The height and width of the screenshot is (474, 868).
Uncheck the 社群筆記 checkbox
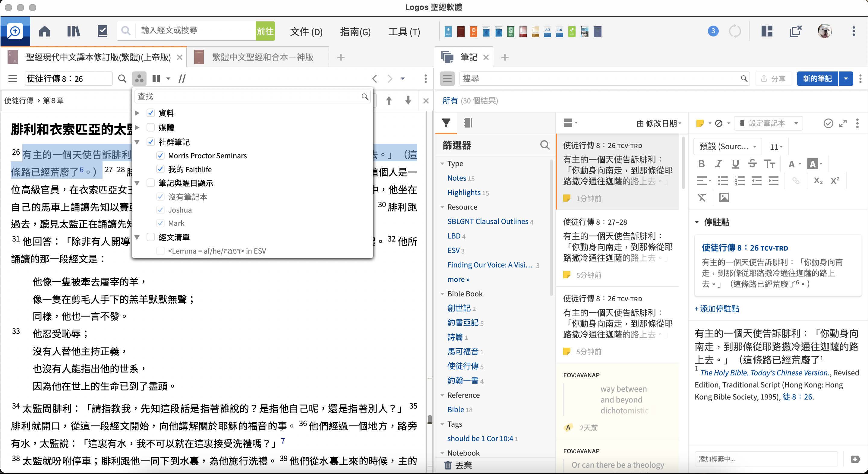coord(151,142)
